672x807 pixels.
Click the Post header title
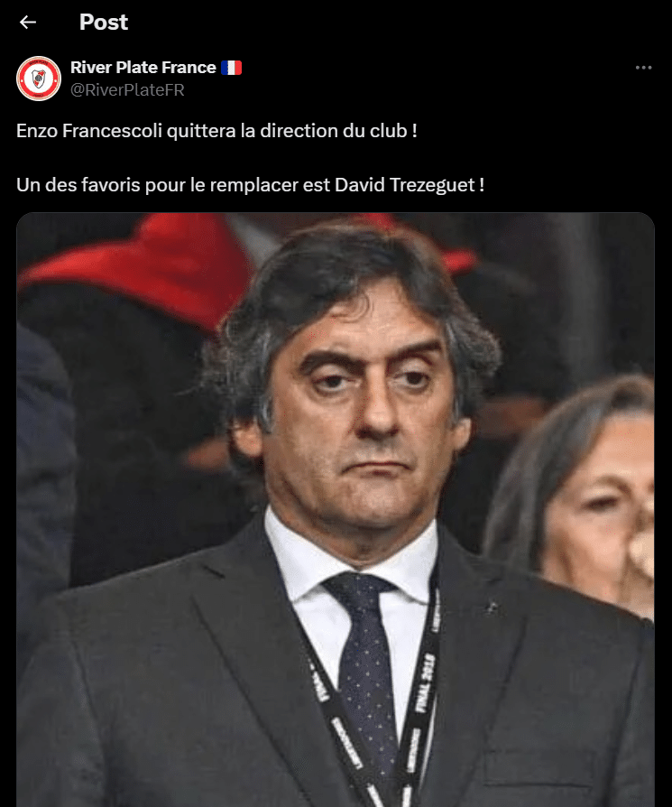104,23
